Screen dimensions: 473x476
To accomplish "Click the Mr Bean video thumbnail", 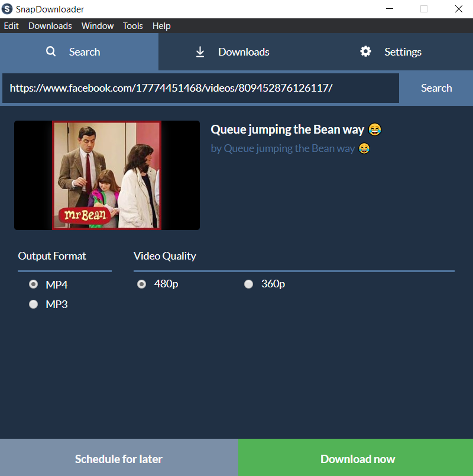I will click(x=107, y=175).
